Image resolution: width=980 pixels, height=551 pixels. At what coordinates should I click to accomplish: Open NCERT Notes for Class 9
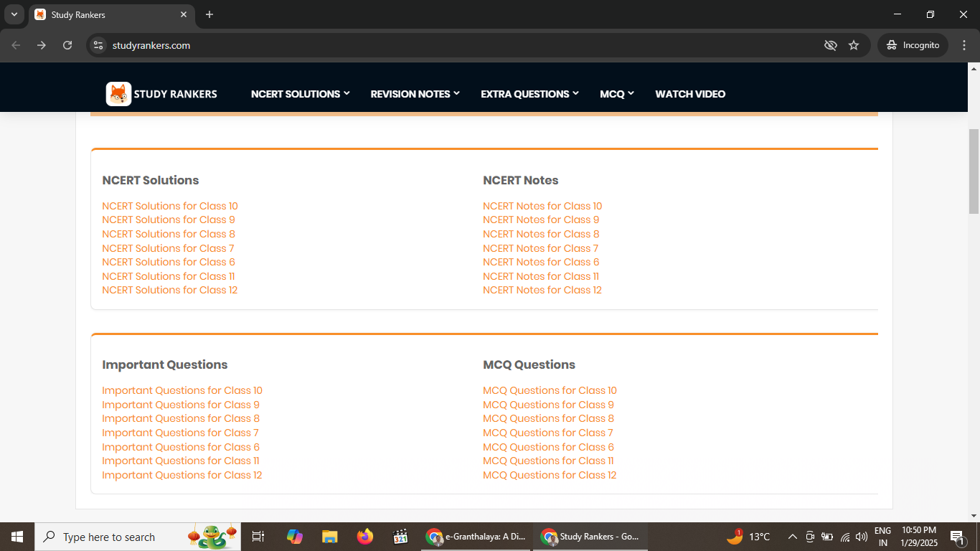pos(541,220)
